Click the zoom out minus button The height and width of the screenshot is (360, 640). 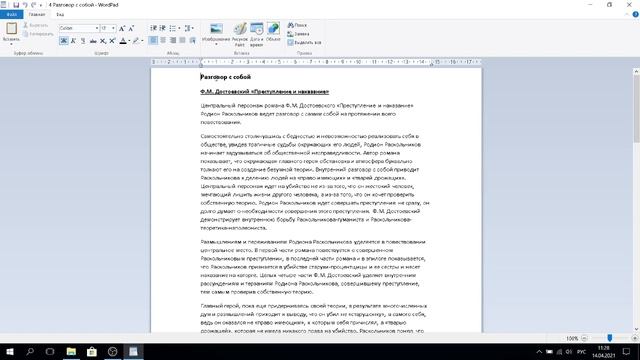[584, 338]
